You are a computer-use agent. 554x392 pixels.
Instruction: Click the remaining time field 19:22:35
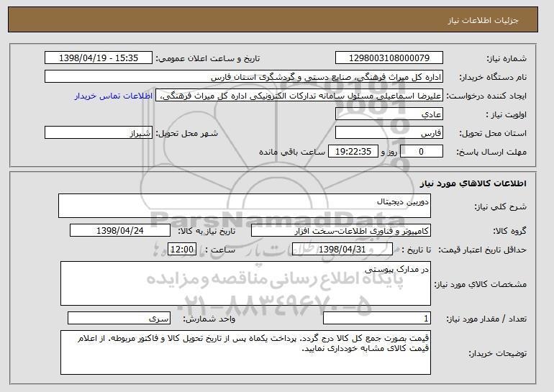[x=353, y=152]
